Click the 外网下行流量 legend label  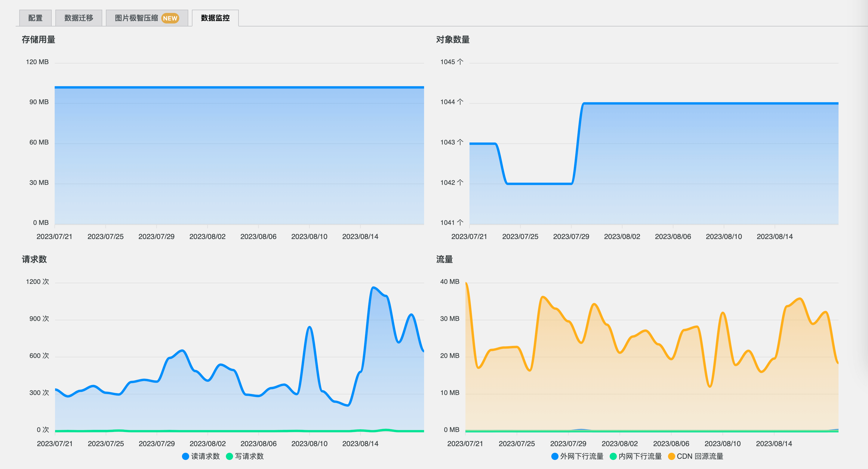[582, 456]
